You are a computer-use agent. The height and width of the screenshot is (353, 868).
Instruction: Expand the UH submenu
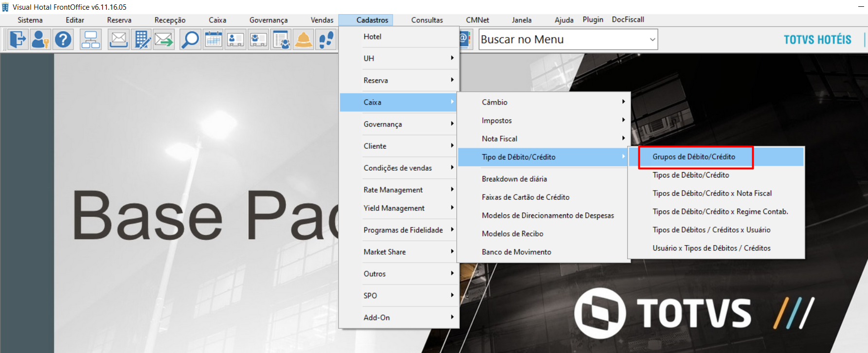399,58
